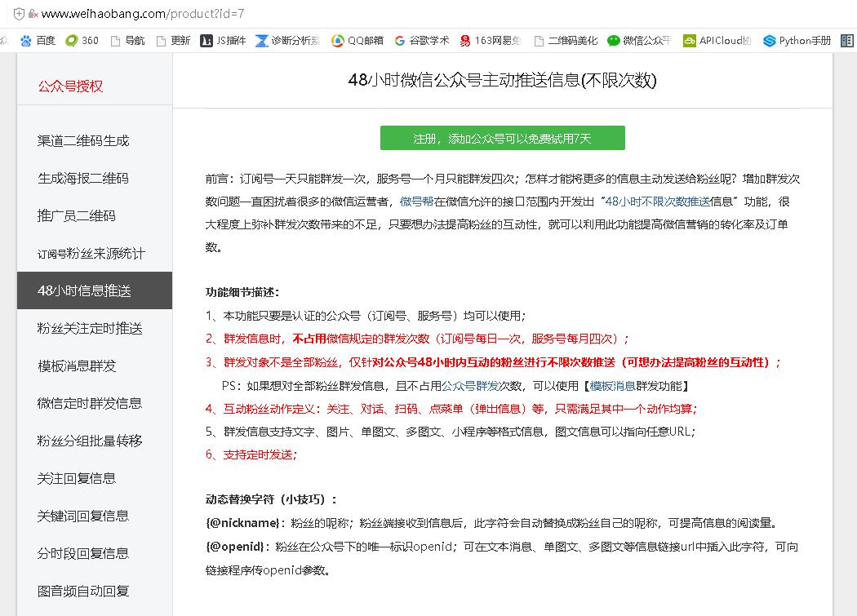Open the JS插件 bookmark
Screen dimensions: 857x616
pos(223,41)
